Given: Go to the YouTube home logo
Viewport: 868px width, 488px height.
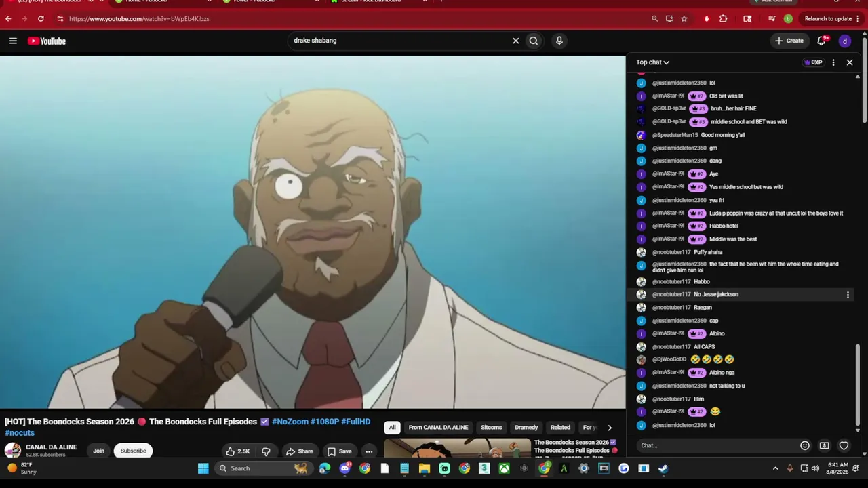Looking at the screenshot, I should (x=47, y=41).
